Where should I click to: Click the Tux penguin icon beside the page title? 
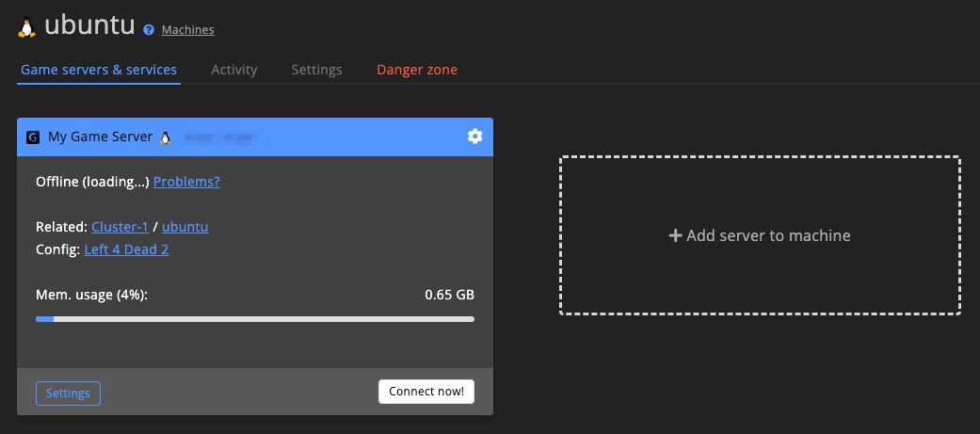27,27
